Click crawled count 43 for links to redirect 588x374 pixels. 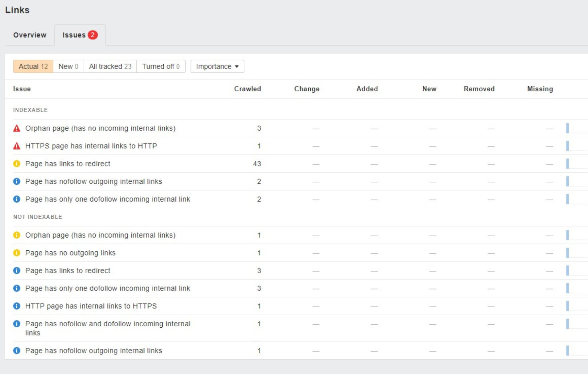click(x=257, y=164)
